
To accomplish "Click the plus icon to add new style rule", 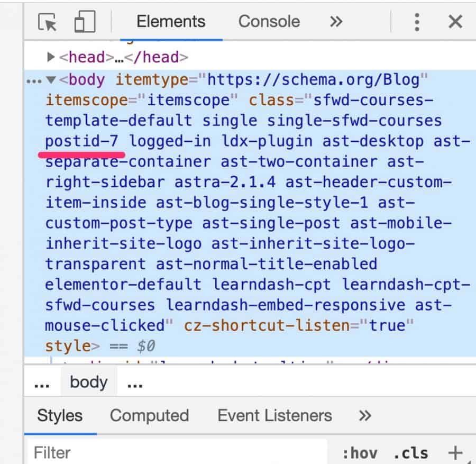I will pyautogui.click(x=456, y=452).
